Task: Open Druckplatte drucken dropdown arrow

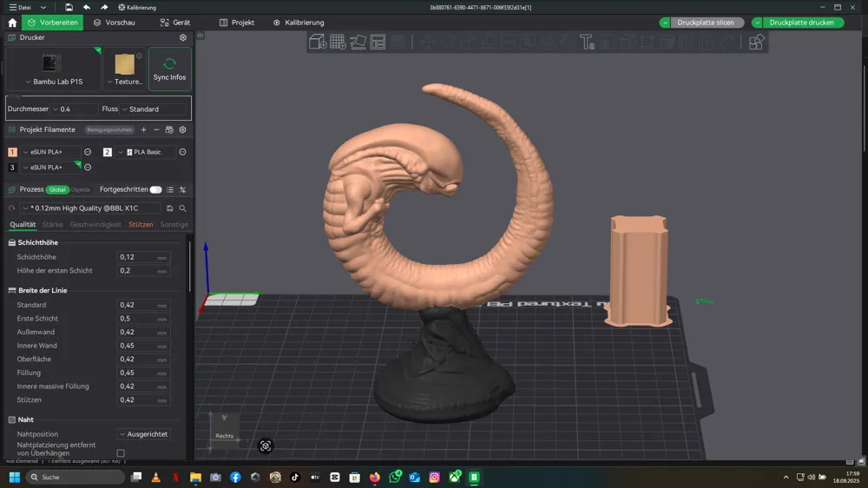Action: (757, 23)
